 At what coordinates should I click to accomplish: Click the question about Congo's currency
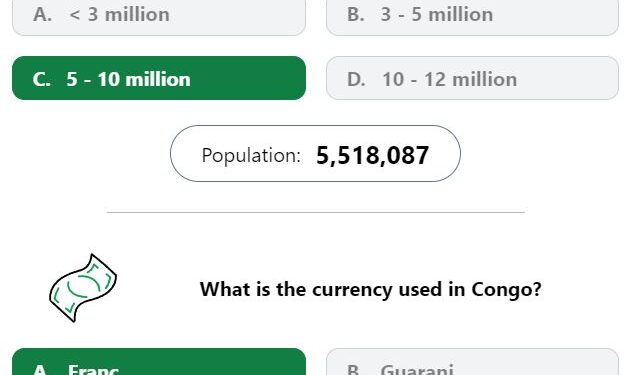point(370,289)
